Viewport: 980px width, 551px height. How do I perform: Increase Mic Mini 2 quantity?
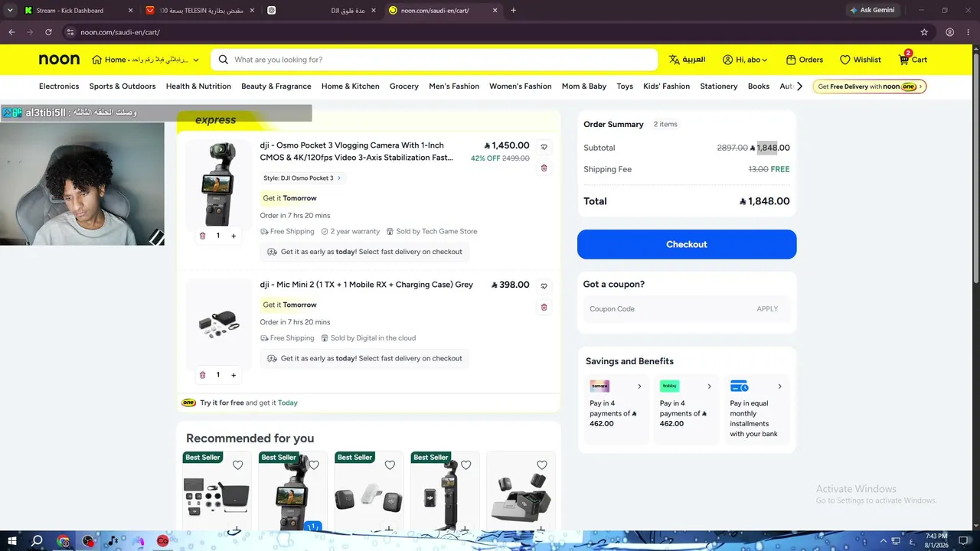(234, 375)
